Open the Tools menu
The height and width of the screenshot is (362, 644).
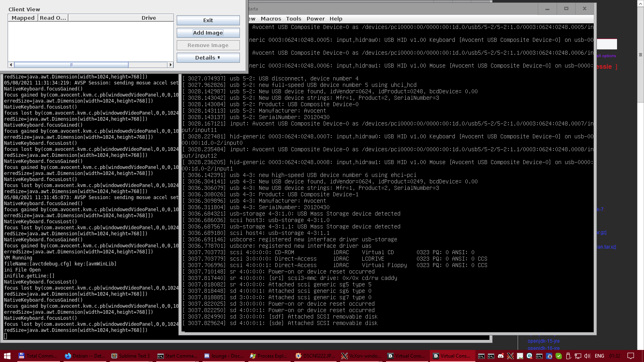293,19
